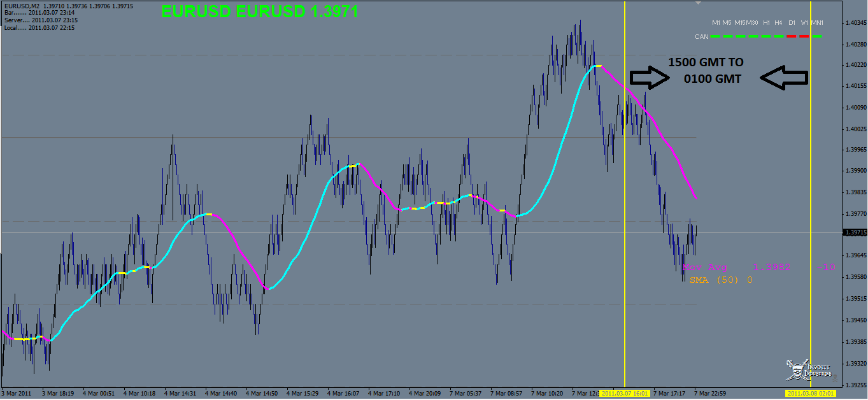
Task: Click the 7 Mar 10:20 time axis label
Action: click(x=548, y=394)
